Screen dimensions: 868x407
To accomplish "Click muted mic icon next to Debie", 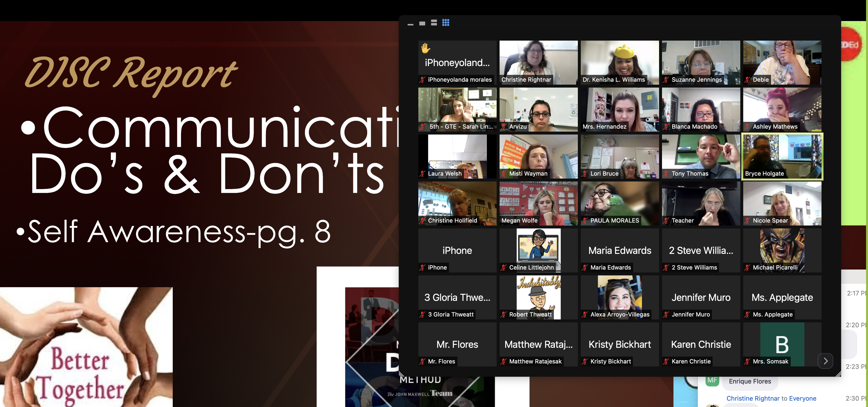I will click(x=747, y=80).
